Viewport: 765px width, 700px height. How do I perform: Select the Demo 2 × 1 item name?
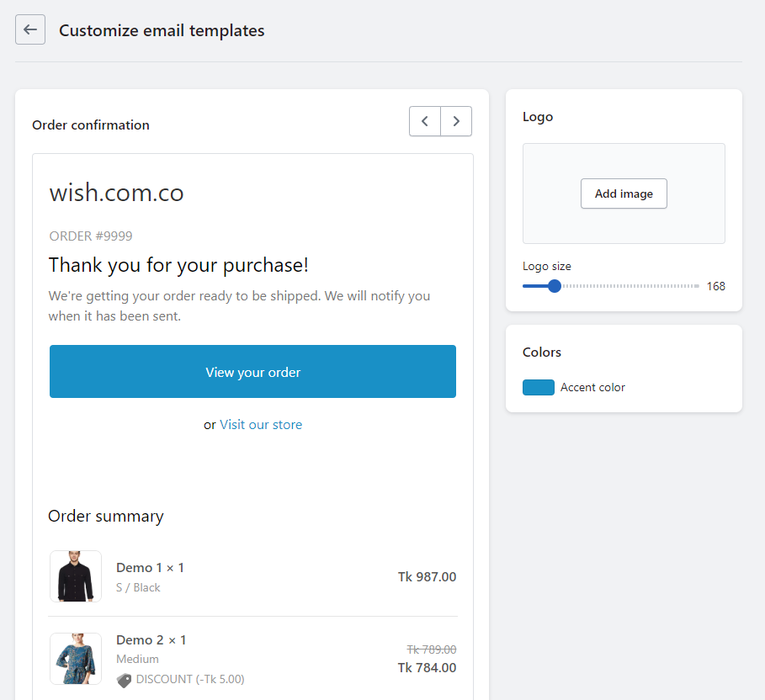(x=151, y=640)
